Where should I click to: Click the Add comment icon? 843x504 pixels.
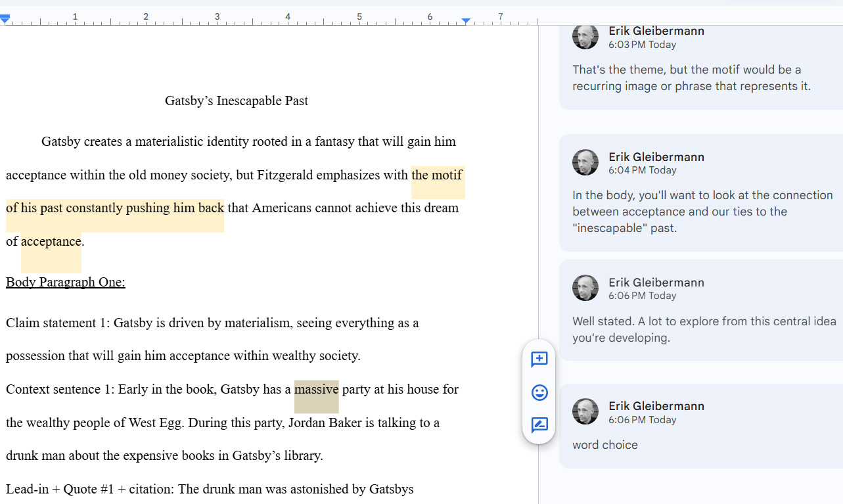click(539, 359)
